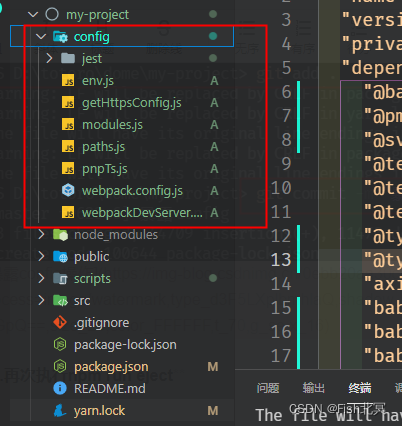Open the webpackDevServer config file
This screenshot has height=426, width=402.
pos(142,213)
